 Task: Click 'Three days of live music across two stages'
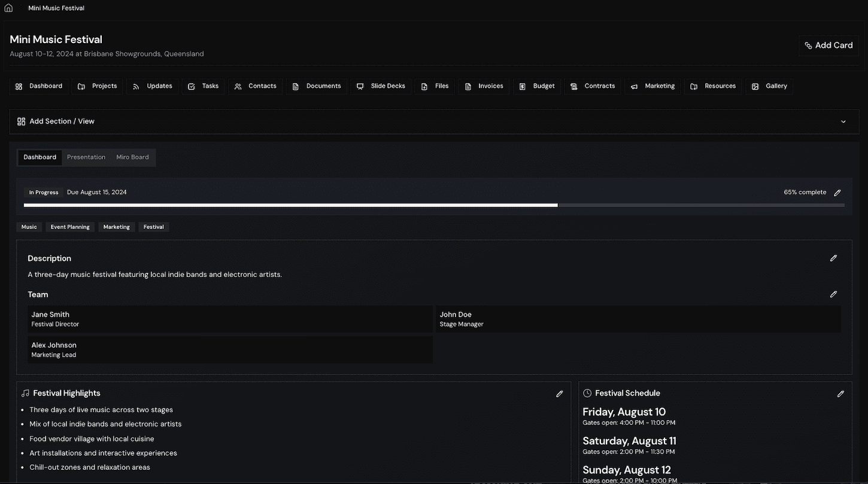(101, 410)
